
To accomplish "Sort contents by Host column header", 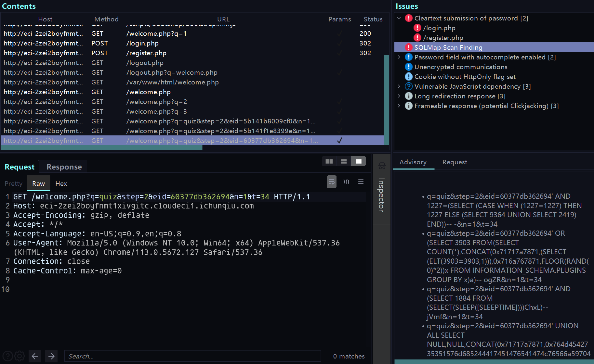I will click(45, 19).
